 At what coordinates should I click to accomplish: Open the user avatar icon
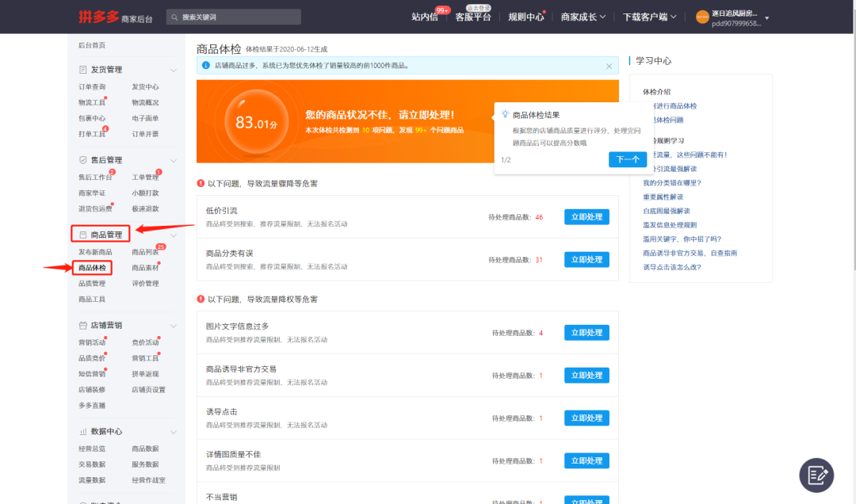(702, 17)
